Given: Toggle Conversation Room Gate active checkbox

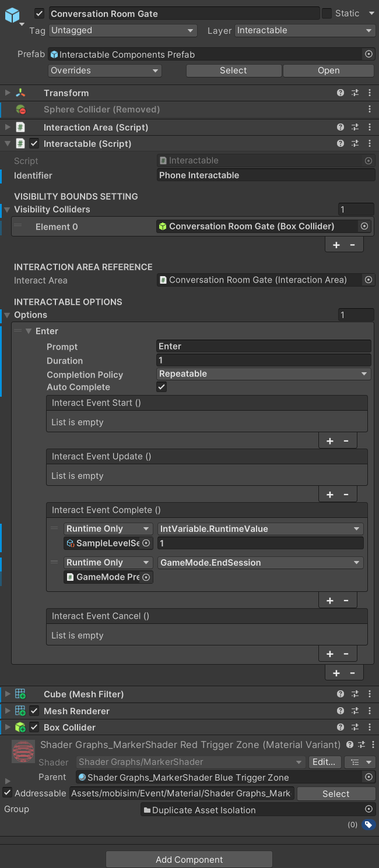Looking at the screenshot, I should [40, 13].
